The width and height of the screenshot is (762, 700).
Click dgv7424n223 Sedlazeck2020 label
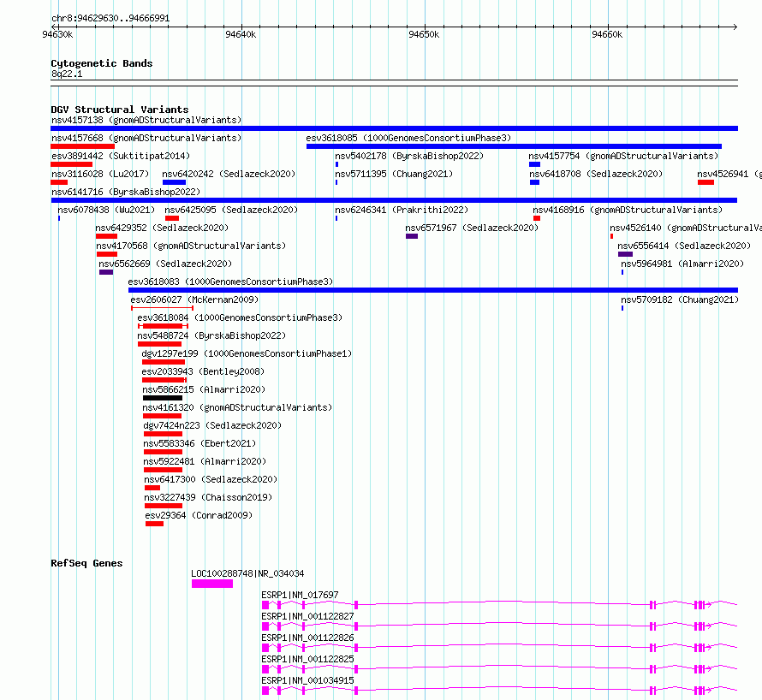point(212,425)
